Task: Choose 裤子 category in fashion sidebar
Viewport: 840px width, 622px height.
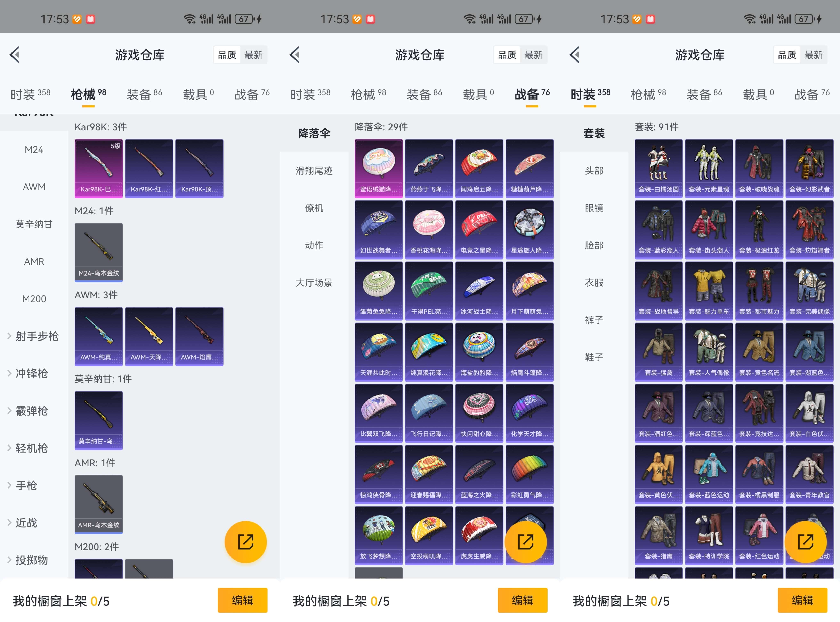Action: click(x=594, y=320)
